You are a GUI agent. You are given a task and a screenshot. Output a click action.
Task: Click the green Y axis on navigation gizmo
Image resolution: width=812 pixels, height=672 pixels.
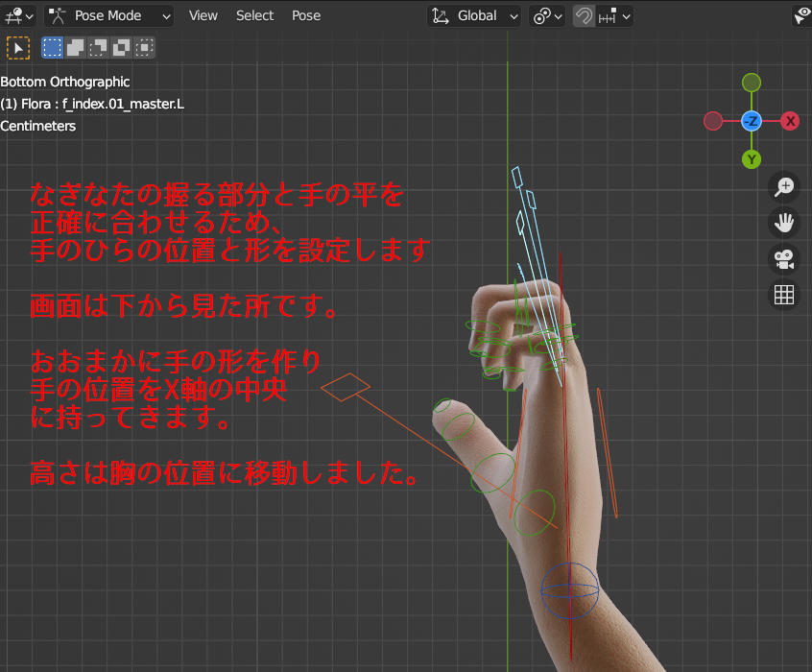pos(752,159)
